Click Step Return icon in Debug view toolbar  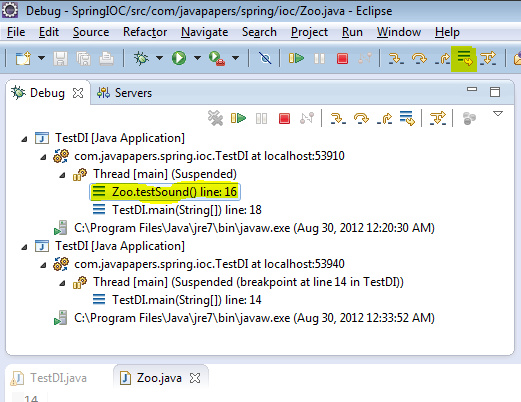384,118
